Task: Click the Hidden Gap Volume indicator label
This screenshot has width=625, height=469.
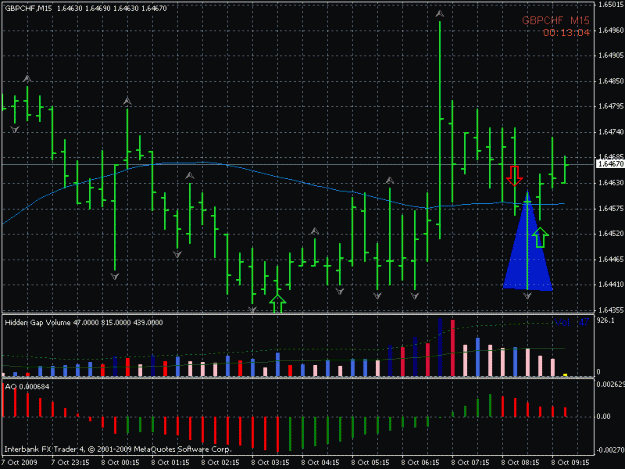Action: [84, 322]
